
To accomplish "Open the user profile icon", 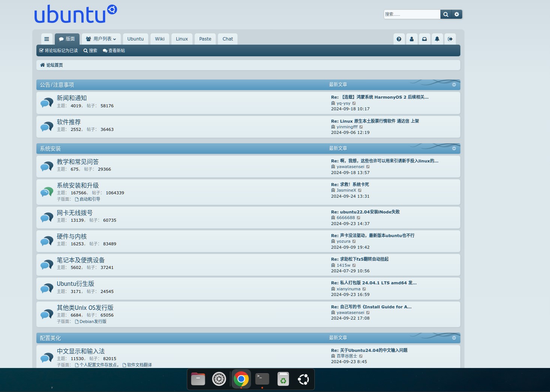I will coord(412,39).
